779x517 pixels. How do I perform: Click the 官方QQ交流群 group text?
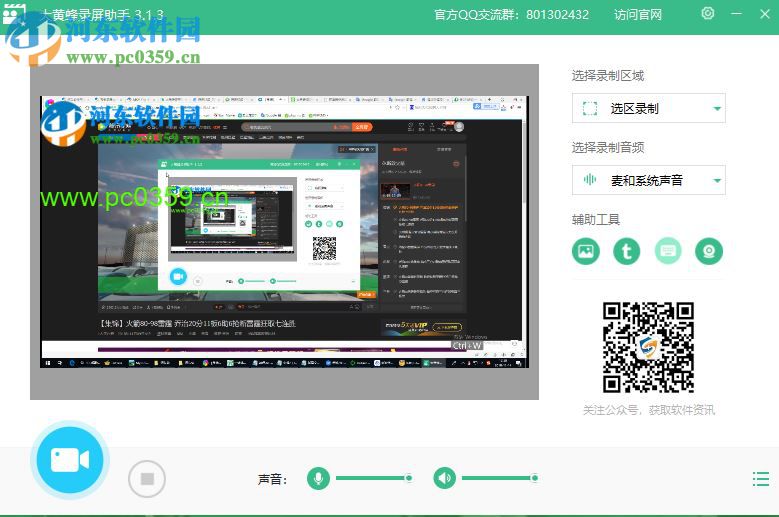[511, 15]
